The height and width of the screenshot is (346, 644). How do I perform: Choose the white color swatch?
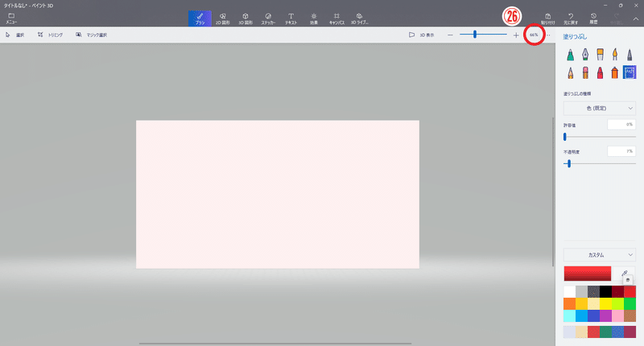(x=570, y=292)
